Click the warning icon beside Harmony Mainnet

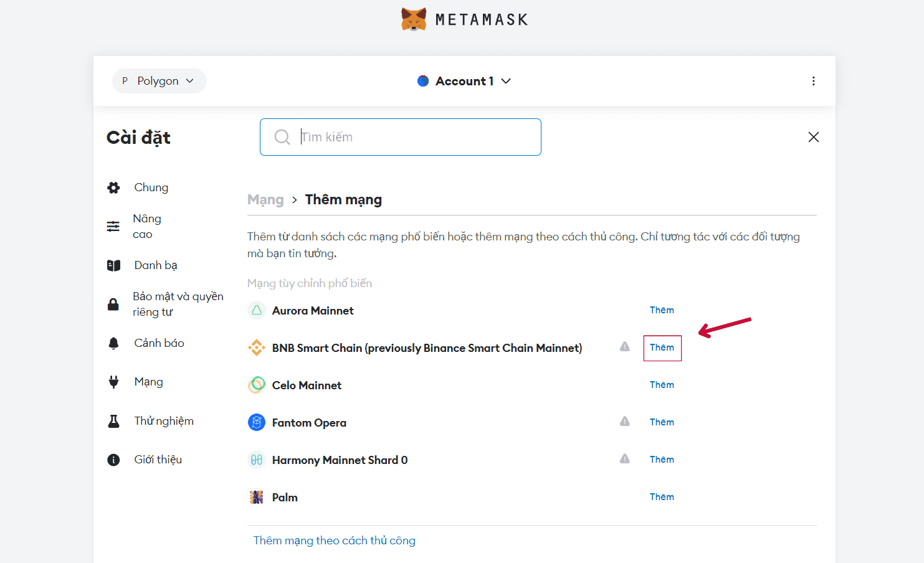624,459
